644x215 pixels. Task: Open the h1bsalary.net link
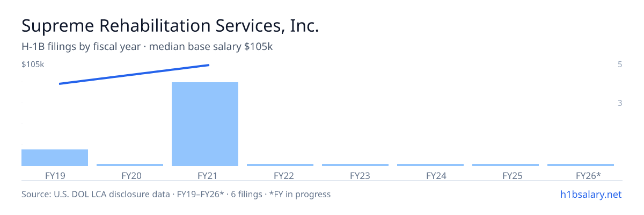coord(590,194)
